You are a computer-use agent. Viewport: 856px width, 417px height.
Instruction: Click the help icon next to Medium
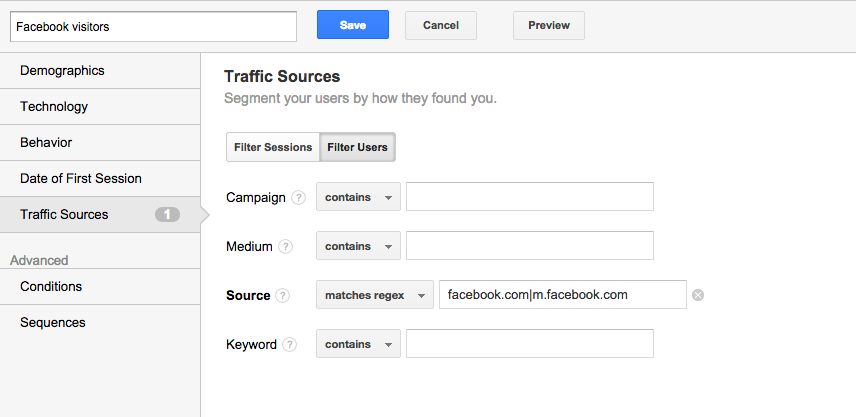pos(285,247)
